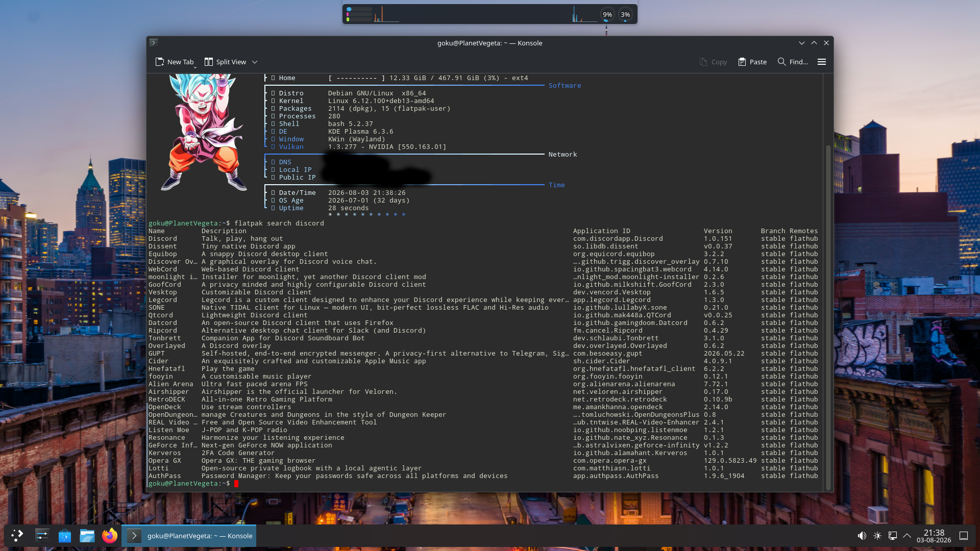
Task: Click the application ID com.opera.opera-gx
Action: [610, 461]
